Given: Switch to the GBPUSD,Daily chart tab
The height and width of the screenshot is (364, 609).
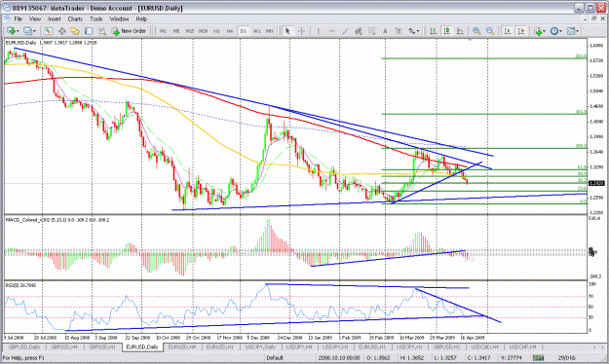Looking at the screenshot, I should 24,346.
